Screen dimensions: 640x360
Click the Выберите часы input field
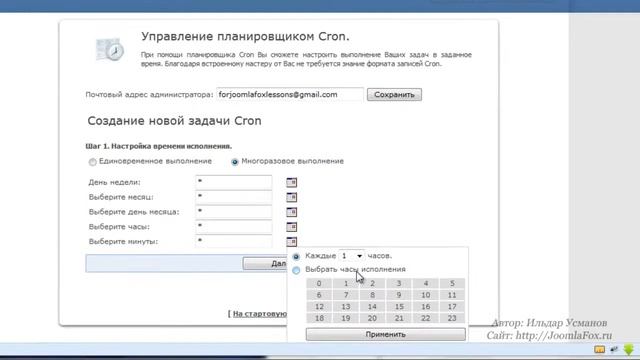(x=234, y=227)
